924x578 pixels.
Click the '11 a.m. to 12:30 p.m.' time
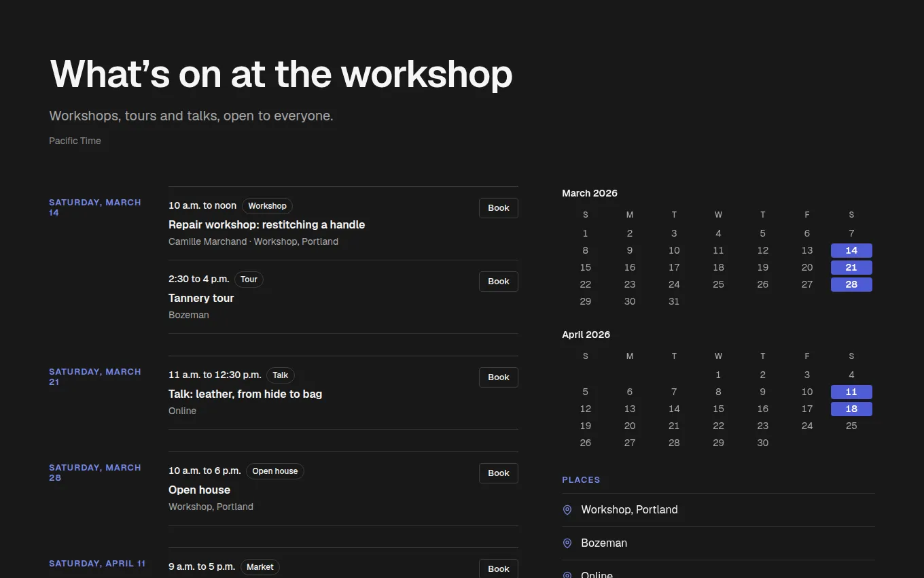point(215,375)
